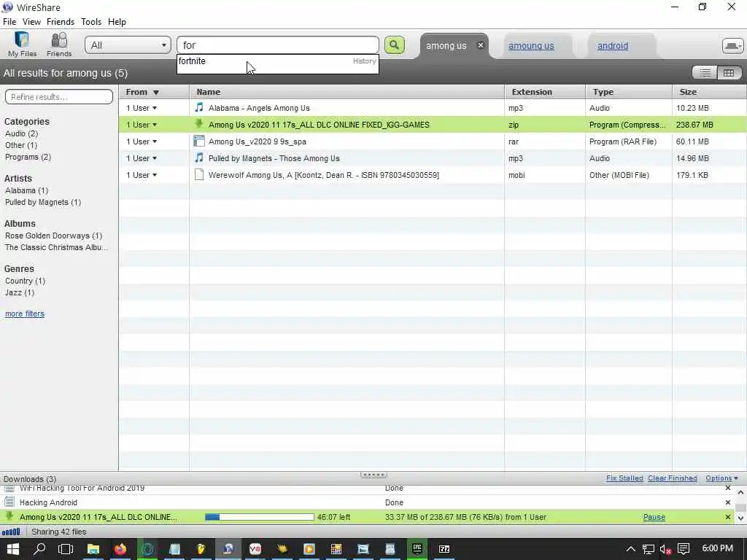Click the music note icon for Pulled by Magnets

point(199,157)
